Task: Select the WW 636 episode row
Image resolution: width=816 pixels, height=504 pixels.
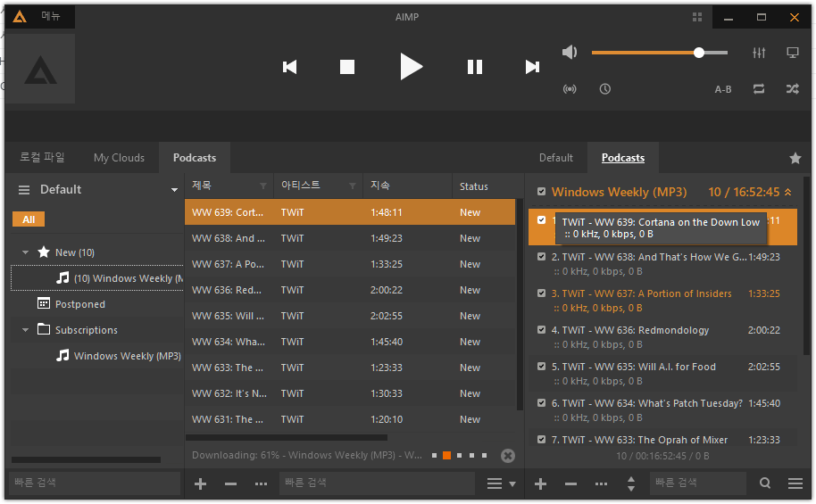Action: [350, 290]
